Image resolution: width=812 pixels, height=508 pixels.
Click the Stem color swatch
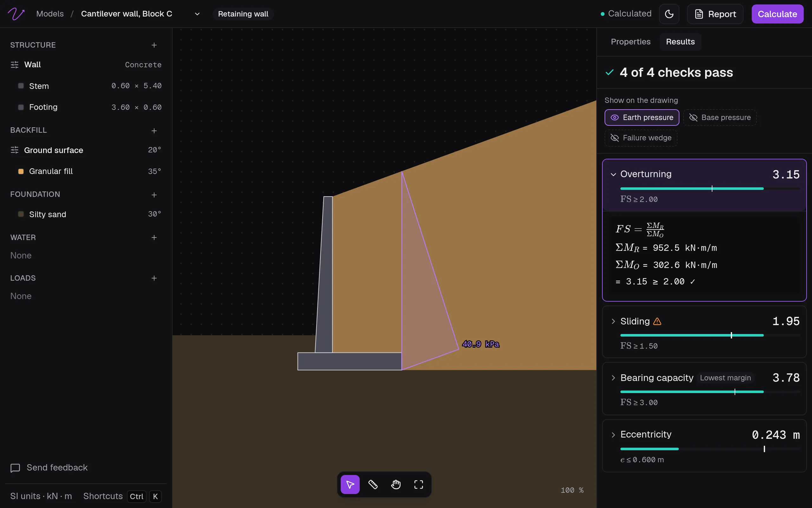pos(21,86)
